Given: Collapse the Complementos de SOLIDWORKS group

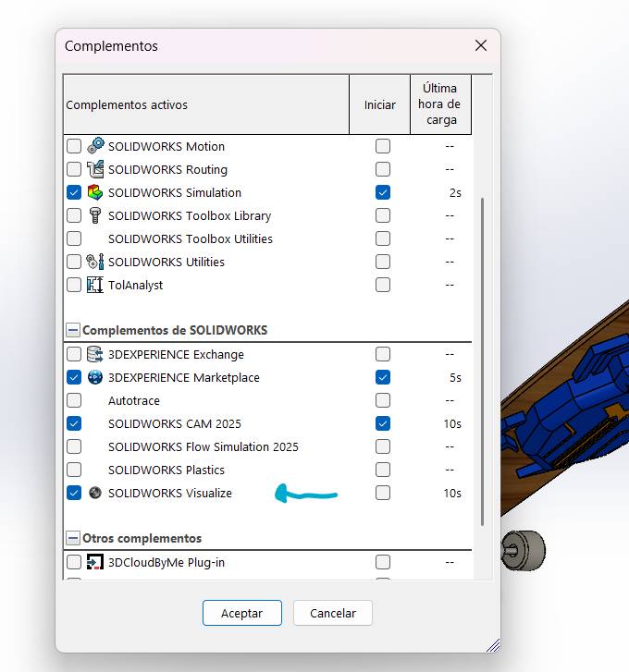Looking at the screenshot, I should (x=73, y=330).
